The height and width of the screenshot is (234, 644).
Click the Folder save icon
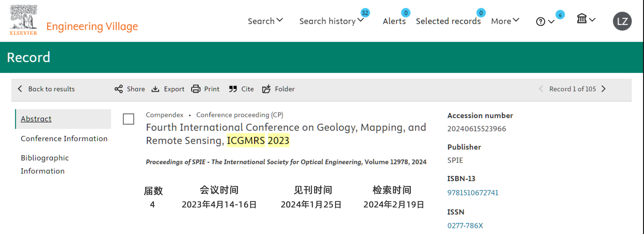click(266, 89)
